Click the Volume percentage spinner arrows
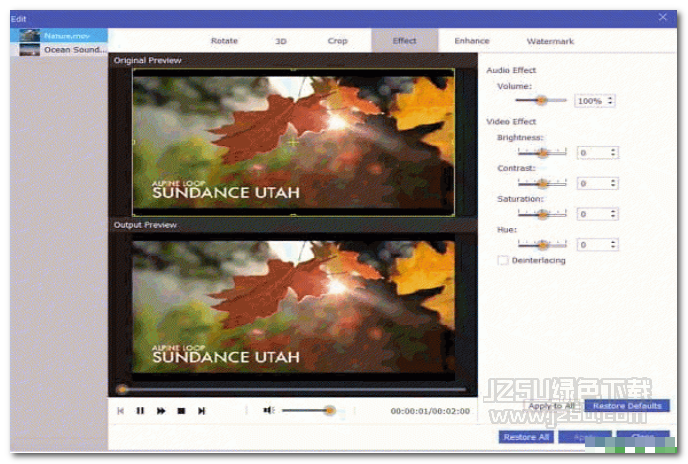688x464 pixels. (x=610, y=101)
